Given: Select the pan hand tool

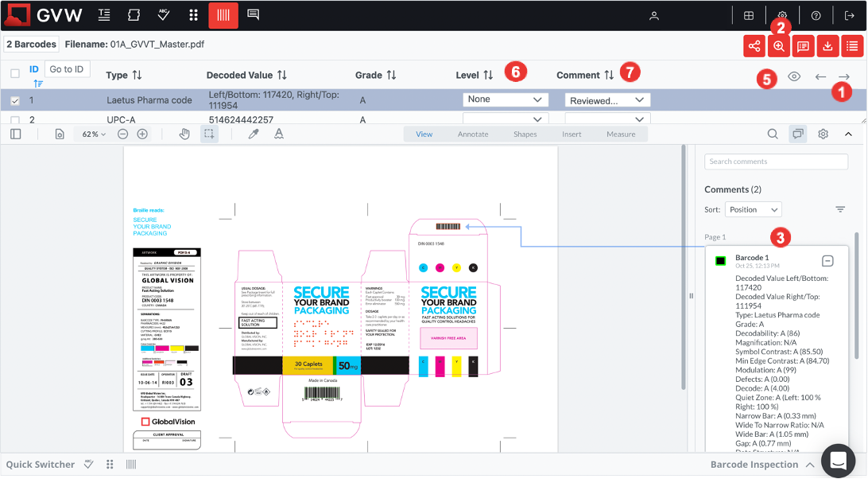Looking at the screenshot, I should [184, 134].
